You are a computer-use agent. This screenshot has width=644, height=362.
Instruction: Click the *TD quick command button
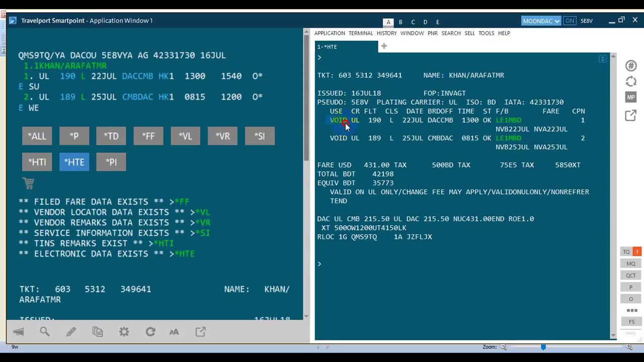coord(111,136)
